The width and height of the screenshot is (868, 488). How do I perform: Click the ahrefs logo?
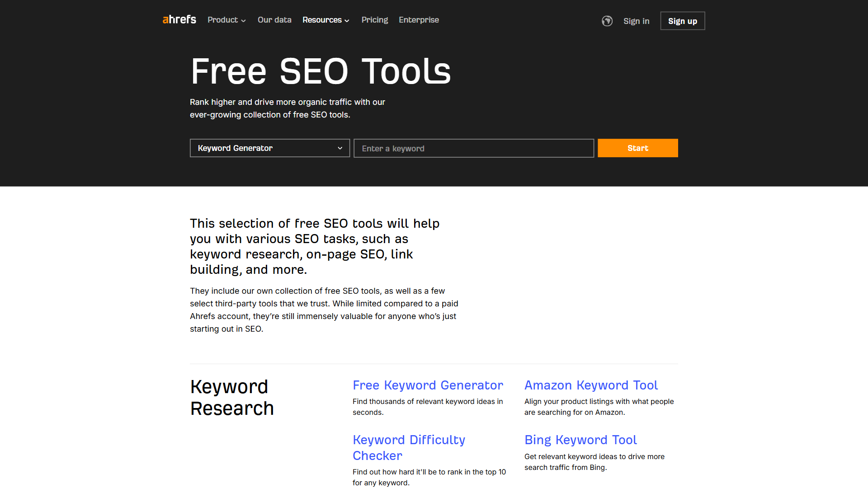179,19
